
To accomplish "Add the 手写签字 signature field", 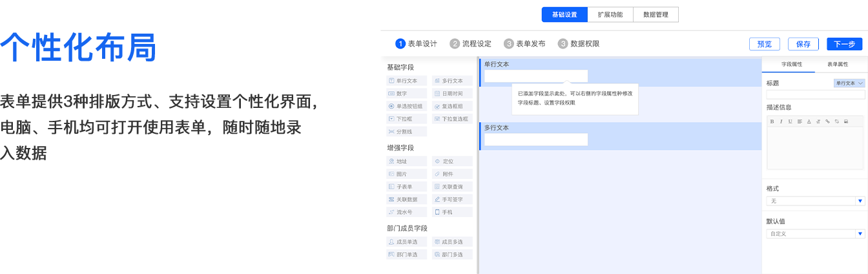I will pyautogui.click(x=452, y=199).
